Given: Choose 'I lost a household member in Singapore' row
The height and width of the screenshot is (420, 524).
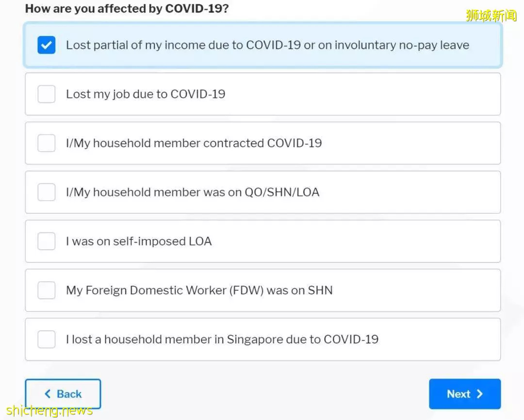Looking at the screenshot, I should [x=262, y=339].
